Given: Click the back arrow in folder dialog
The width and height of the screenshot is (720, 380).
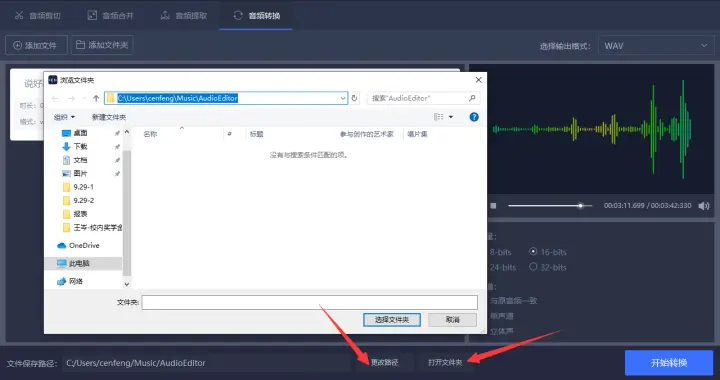Looking at the screenshot, I should (56, 98).
